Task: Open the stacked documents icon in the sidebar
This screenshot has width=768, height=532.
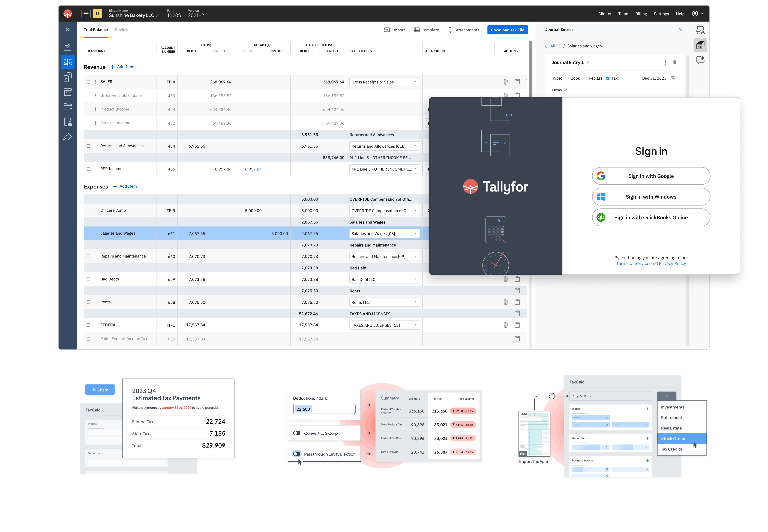Action: coord(68,77)
